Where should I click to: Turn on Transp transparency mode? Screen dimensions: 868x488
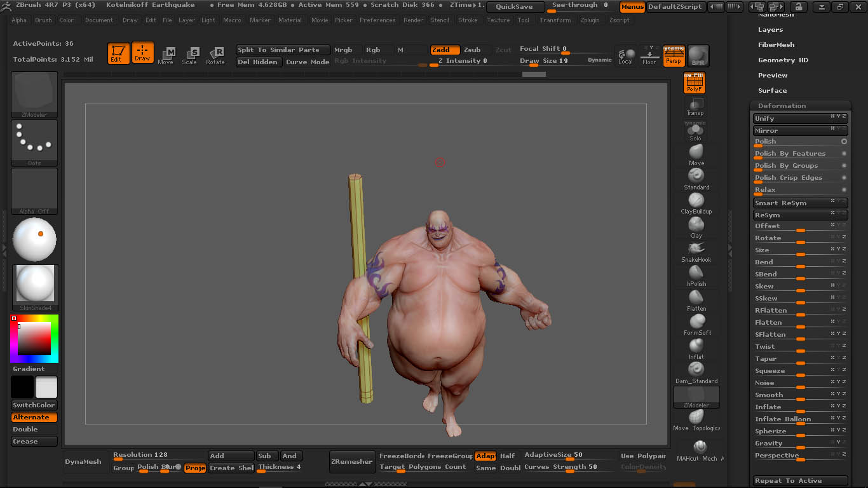pos(695,105)
